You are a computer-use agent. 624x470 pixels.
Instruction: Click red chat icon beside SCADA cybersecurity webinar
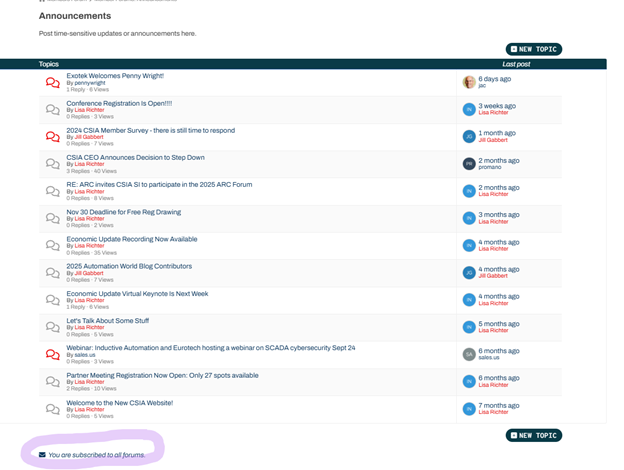[x=52, y=354]
